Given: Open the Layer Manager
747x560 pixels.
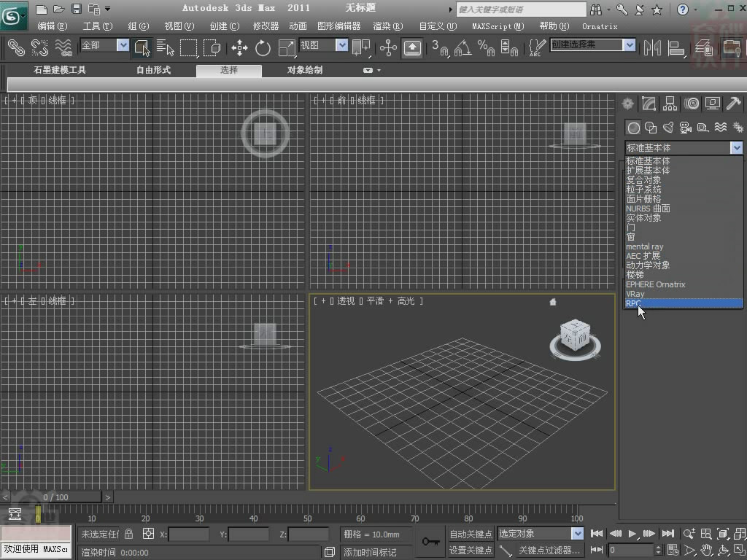Looking at the screenshot, I should tap(704, 47).
